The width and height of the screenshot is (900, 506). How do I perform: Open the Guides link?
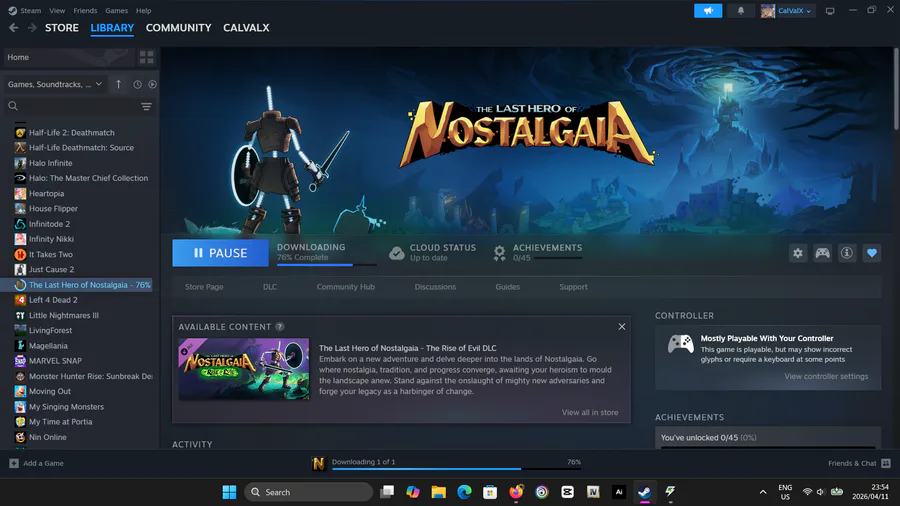[507, 287]
